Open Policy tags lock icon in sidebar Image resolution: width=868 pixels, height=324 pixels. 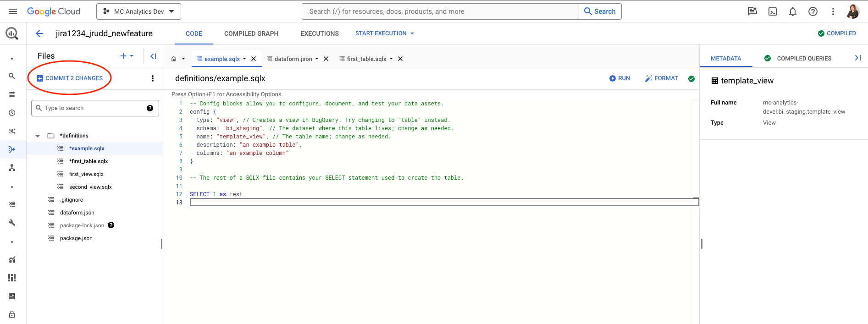coord(12,314)
